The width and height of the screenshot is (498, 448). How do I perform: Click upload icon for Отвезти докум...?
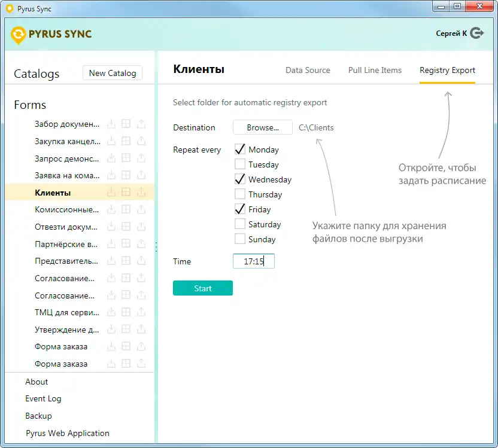[x=141, y=227]
